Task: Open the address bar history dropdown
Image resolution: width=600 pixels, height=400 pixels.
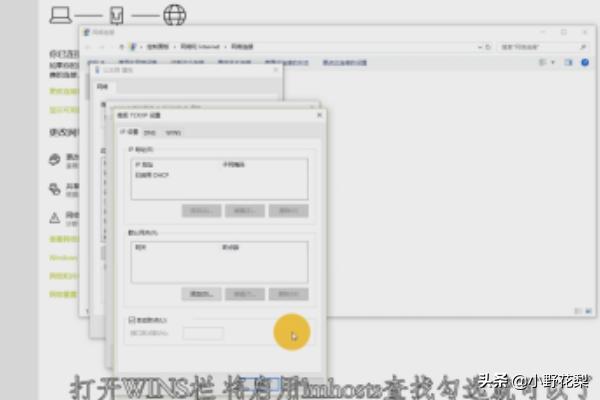Action: pos(480,47)
